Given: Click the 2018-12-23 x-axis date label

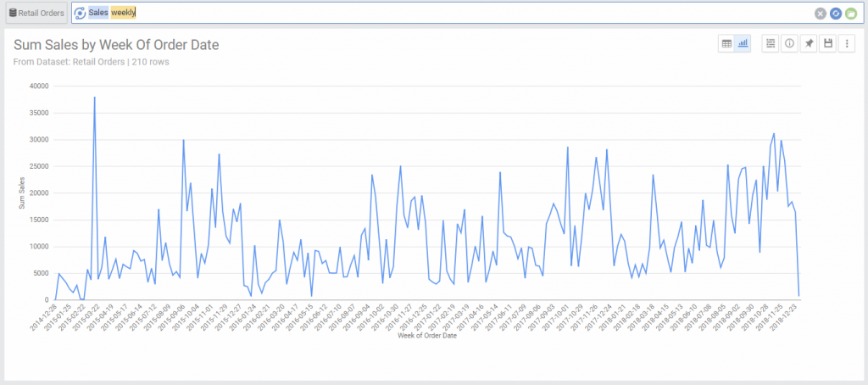Looking at the screenshot, I should coord(785,317).
